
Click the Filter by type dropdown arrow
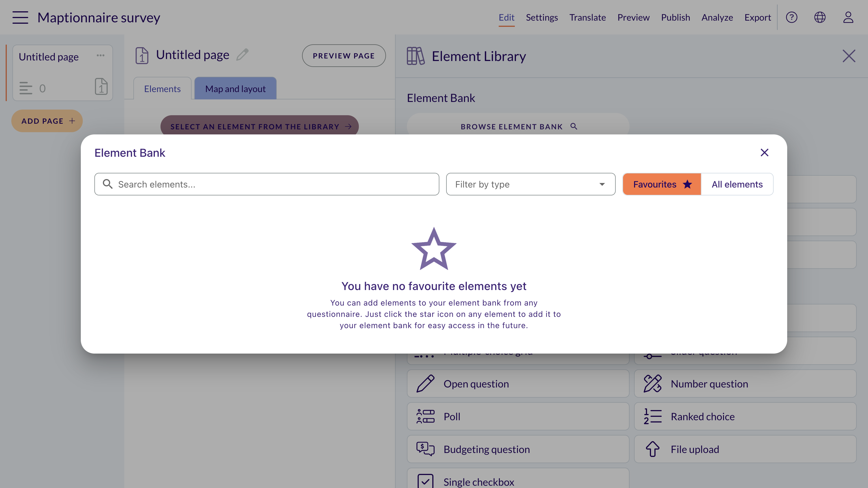(602, 184)
